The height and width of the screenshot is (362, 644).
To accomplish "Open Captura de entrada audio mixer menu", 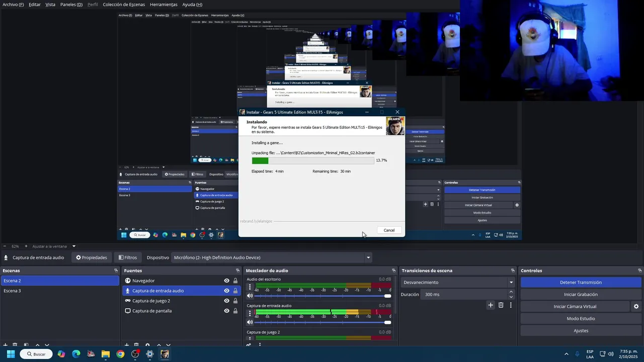I will click(x=250, y=313).
